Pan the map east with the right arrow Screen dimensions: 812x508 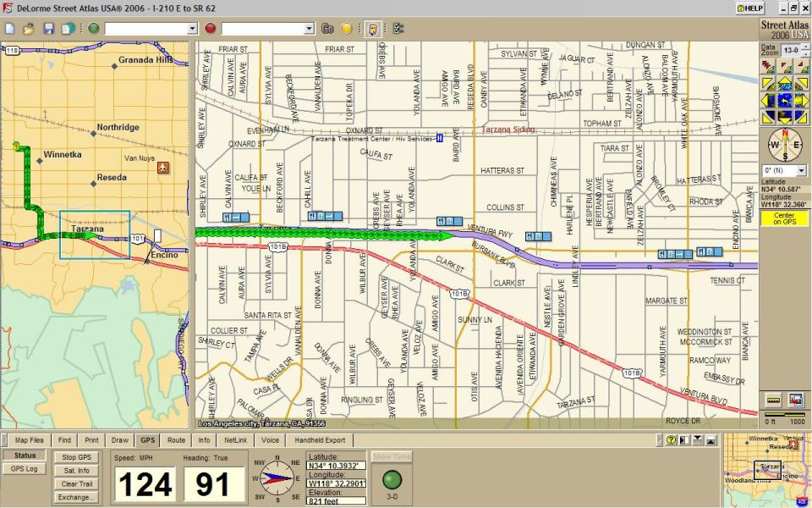802,100
